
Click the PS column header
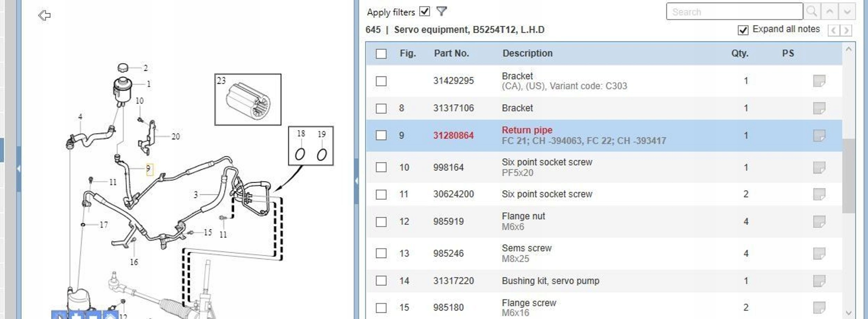[788, 53]
